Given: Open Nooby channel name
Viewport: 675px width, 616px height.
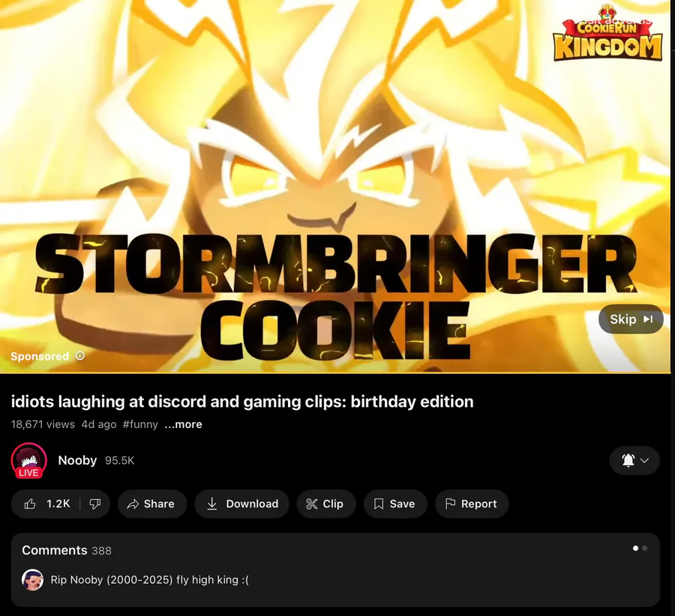Looking at the screenshot, I should 77,460.
